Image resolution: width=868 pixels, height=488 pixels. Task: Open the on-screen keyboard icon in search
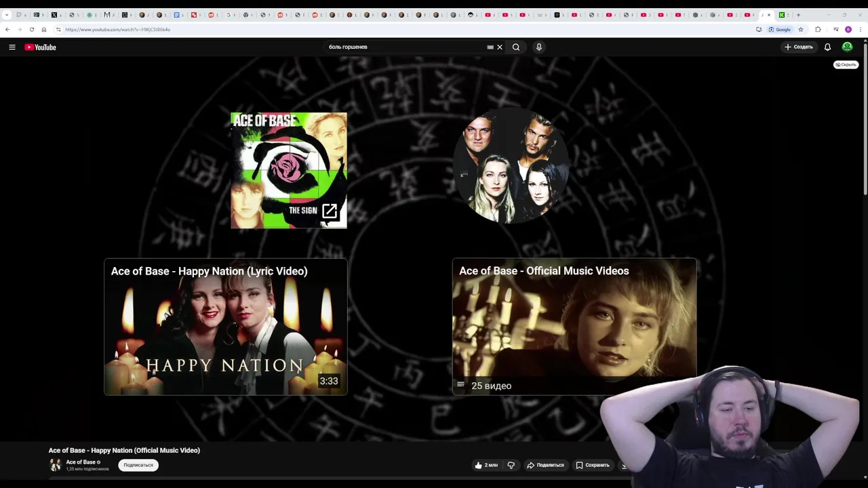coord(490,47)
